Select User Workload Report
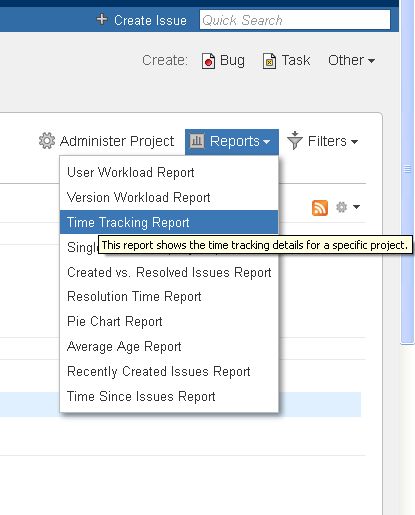 (169, 173)
